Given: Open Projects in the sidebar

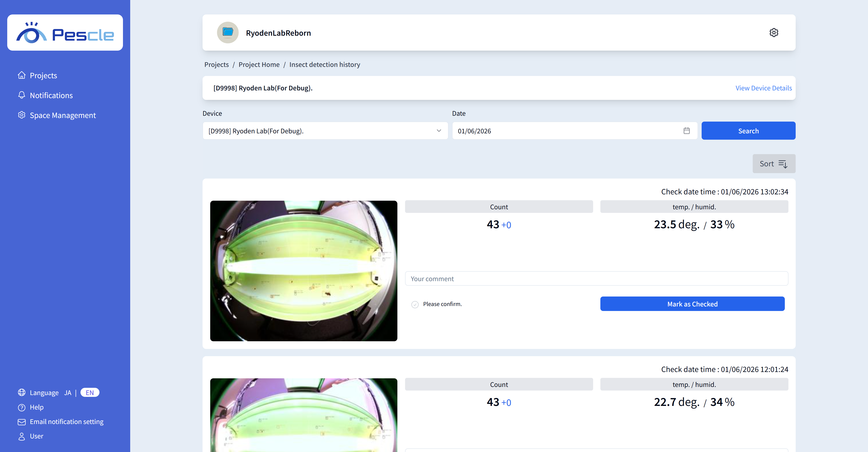Looking at the screenshot, I should tap(43, 75).
